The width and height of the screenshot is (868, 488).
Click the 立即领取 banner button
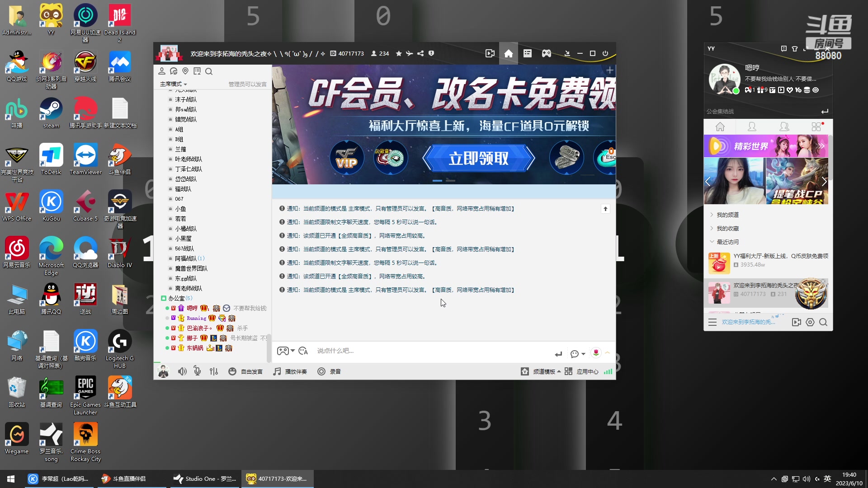[478, 159]
